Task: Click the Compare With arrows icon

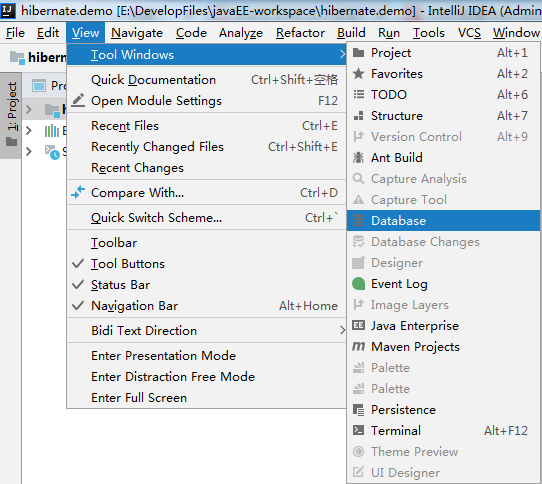Action: point(78,192)
